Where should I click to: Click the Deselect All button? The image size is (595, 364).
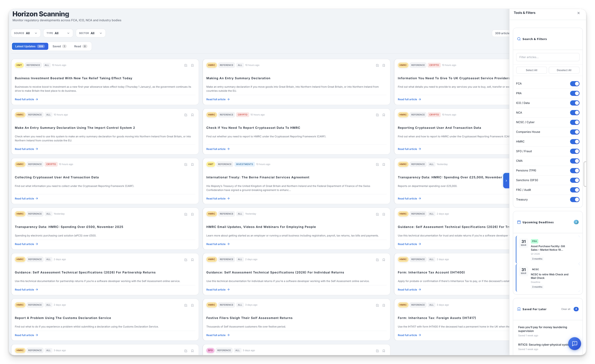[564, 70]
